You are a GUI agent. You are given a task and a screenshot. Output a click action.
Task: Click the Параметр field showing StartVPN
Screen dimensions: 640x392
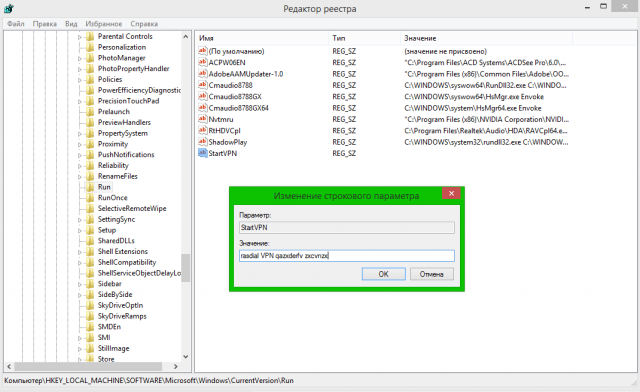click(x=347, y=227)
